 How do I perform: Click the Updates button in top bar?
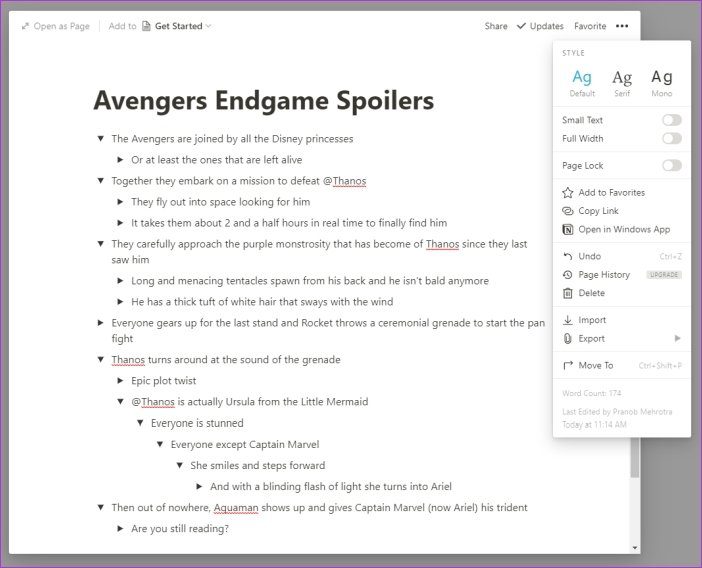point(540,26)
